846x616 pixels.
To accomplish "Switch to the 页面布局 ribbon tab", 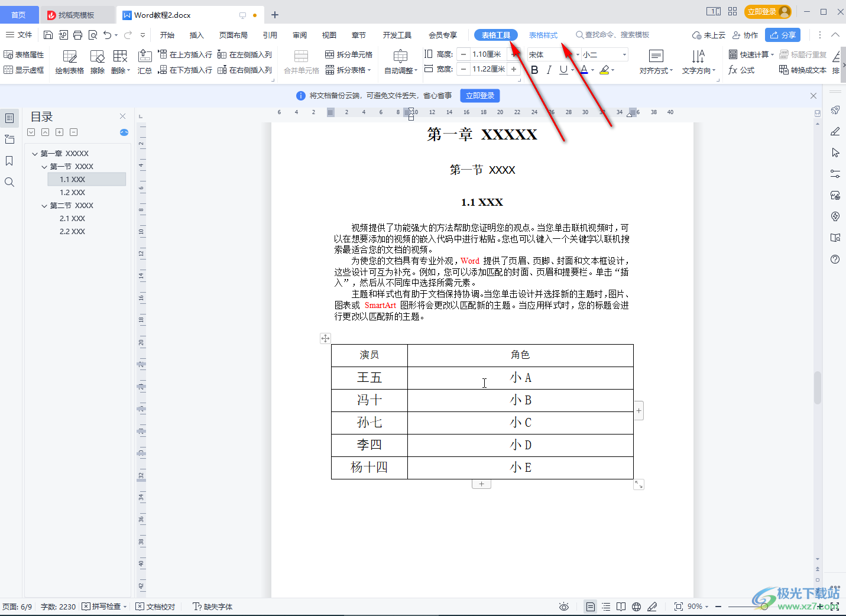I will point(234,35).
